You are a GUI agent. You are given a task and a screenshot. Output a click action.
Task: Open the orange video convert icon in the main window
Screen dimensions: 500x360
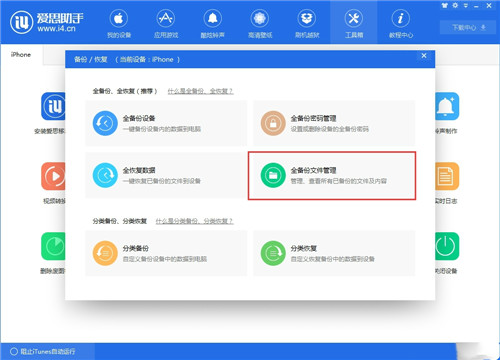point(53,176)
